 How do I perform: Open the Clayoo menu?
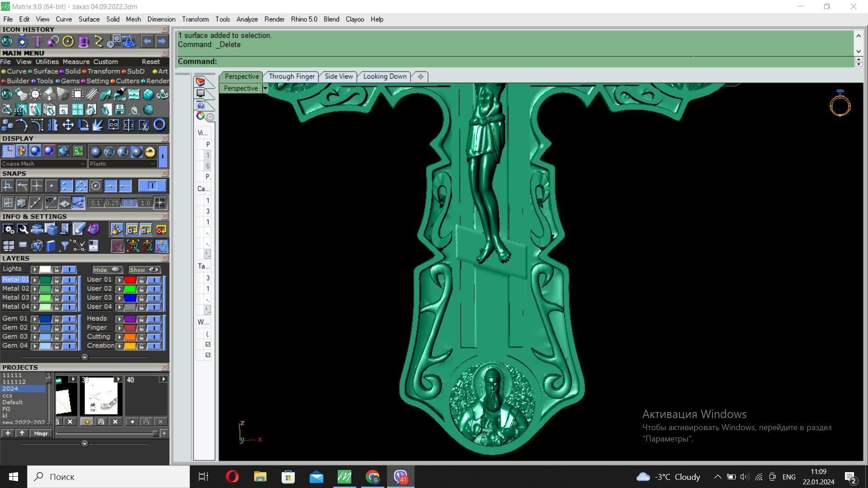[x=354, y=19]
